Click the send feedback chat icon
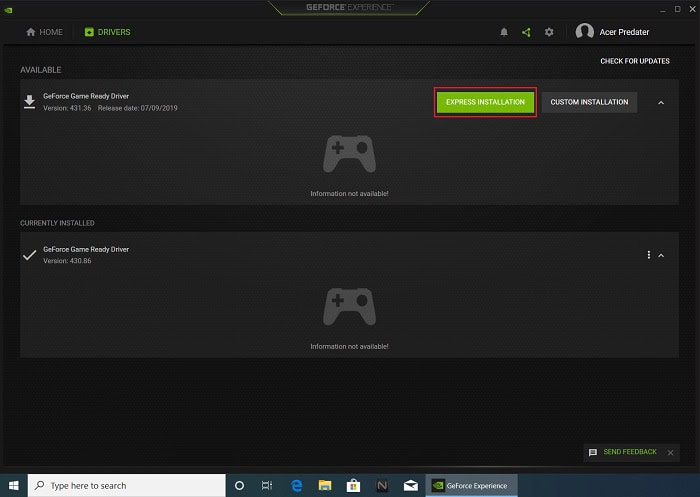The height and width of the screenshot is (497, 700). pyautogui.click(x=592, y=452)
